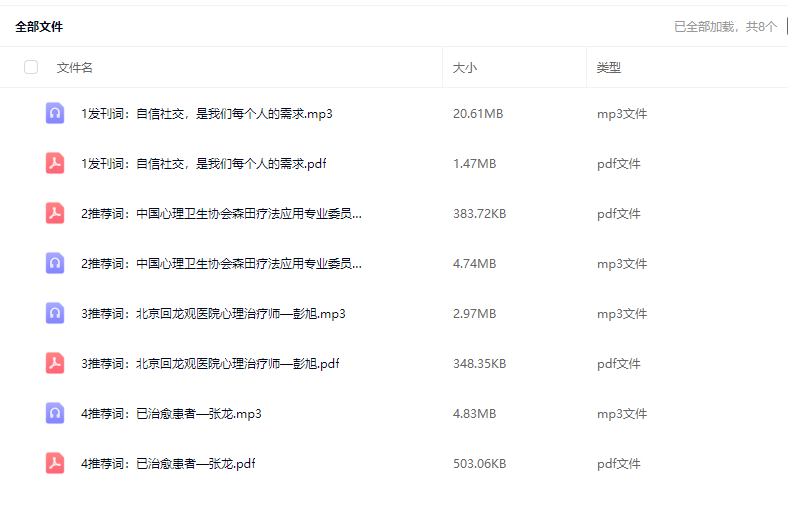Screen dimensions: 788x525
Task: Click the headphone icon for 1发刊词 mp3 file
Action: (x=55, y=113)
